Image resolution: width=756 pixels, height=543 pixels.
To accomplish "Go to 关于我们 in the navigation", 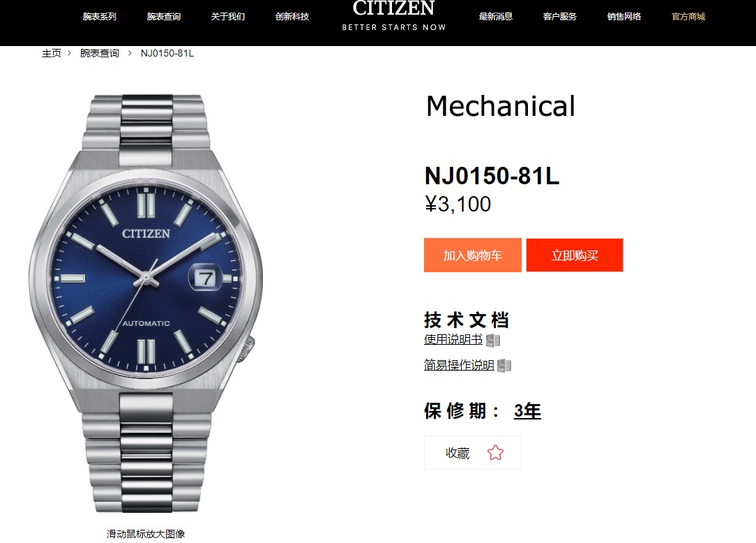I will 228,17.
